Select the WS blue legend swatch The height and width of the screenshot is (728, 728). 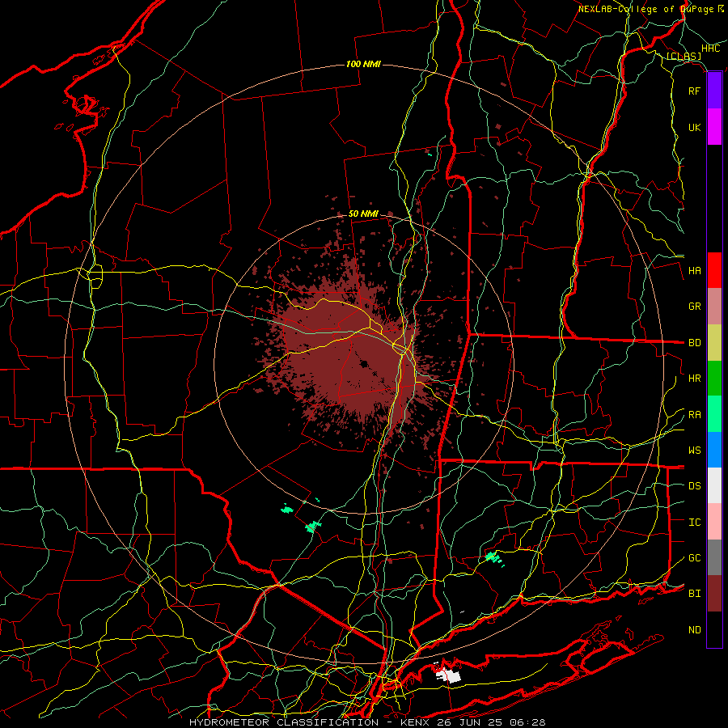[x=714, y=450]
